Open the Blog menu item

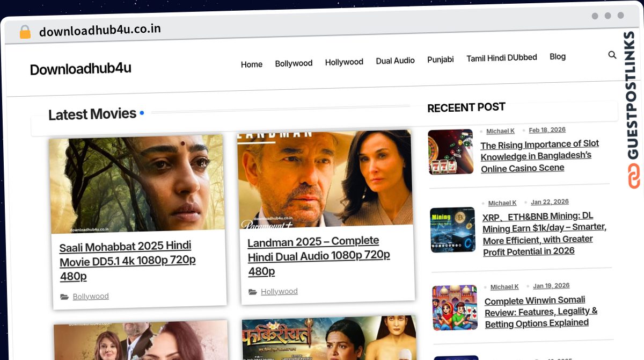tap(558, 56)
